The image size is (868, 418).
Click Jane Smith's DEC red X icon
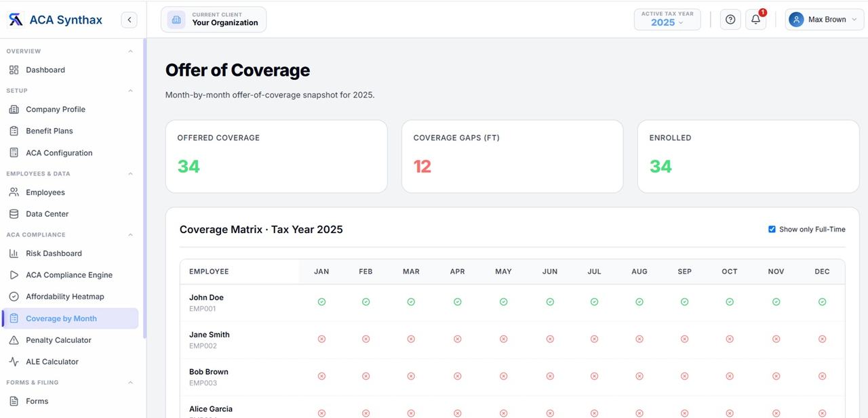pos(822,339)
